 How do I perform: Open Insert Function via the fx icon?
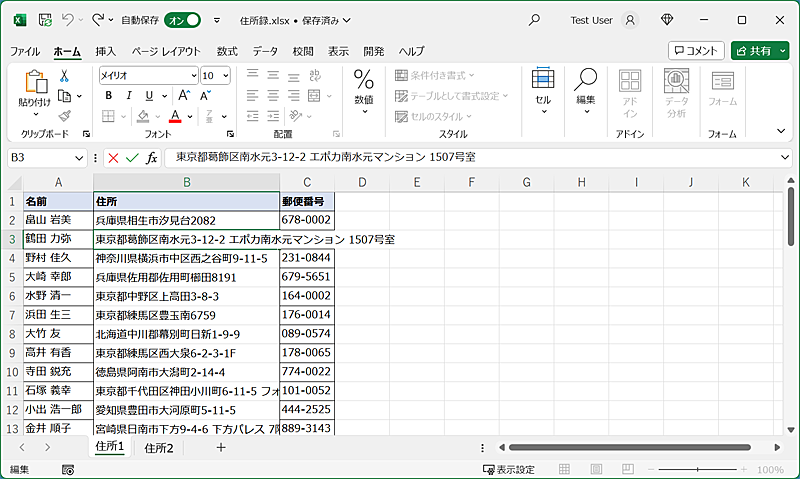pyautogui.click(x=152, y=158)
